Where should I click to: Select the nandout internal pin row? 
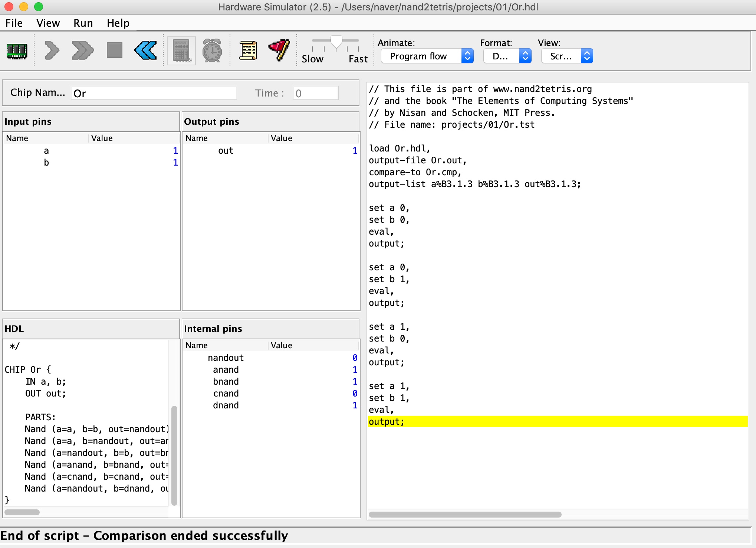pos(271,358)
